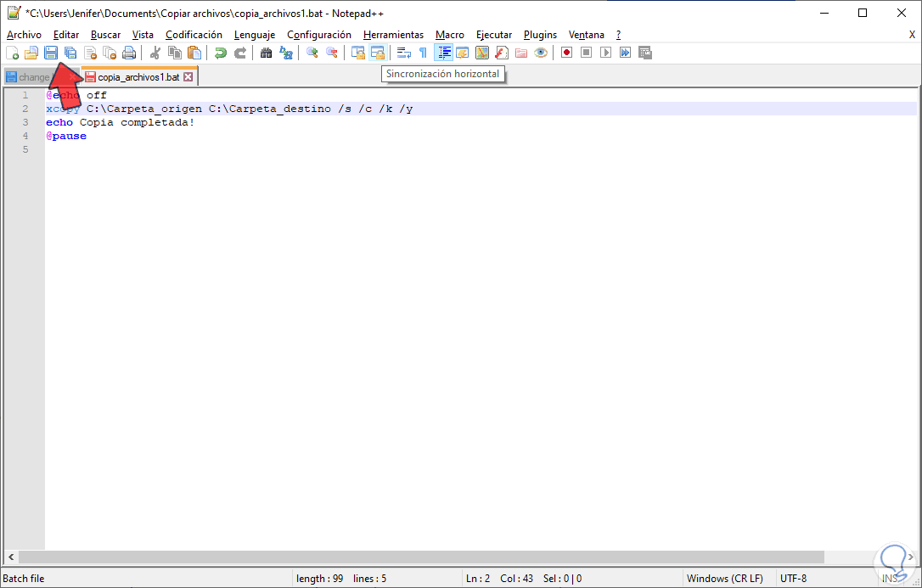This screenshot has width=922, height=588.
Task: Open the Codificación menu
Action: (x=194, y=35)
